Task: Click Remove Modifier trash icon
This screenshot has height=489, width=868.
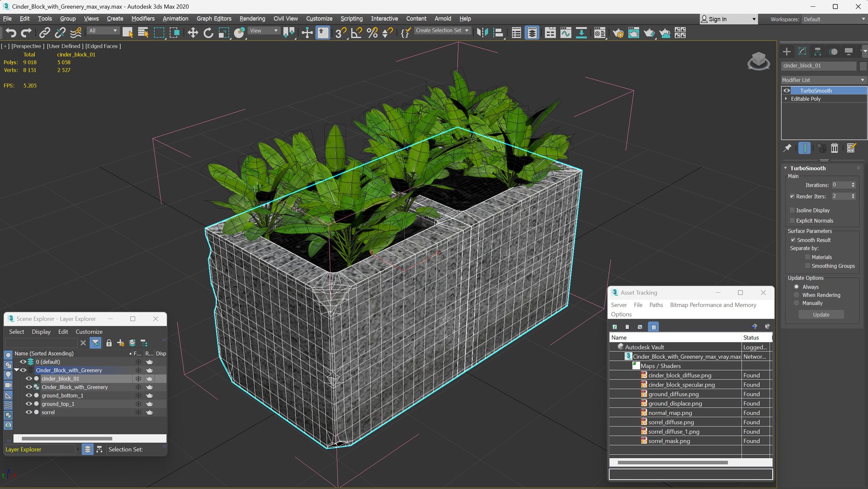Action: pyautogui.click(x=835, y=148)
